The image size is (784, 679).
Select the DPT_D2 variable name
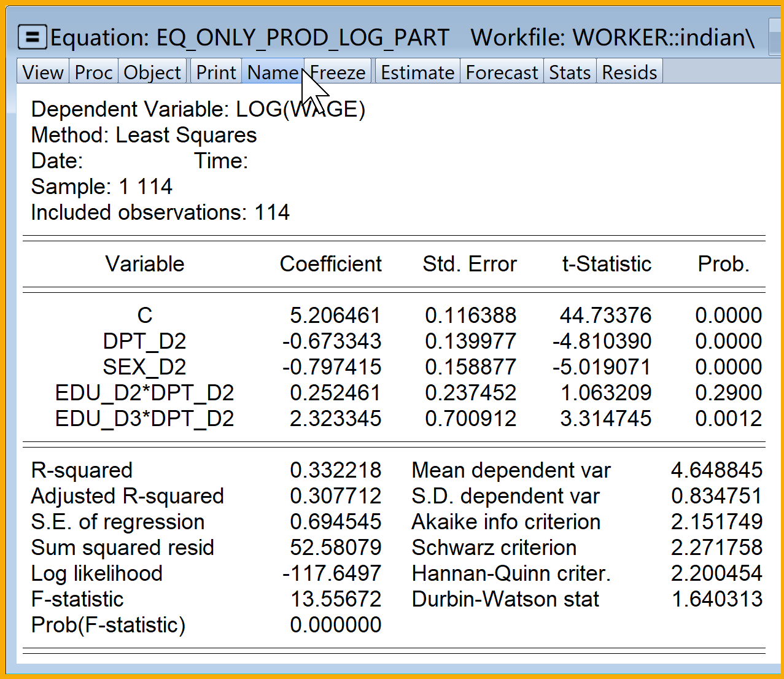(144, 341)
